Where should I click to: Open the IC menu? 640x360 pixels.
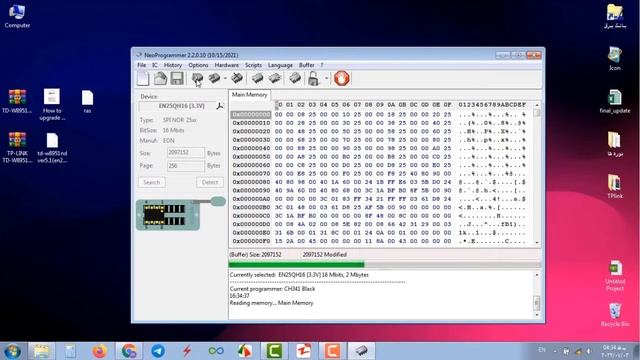[155, 65]
